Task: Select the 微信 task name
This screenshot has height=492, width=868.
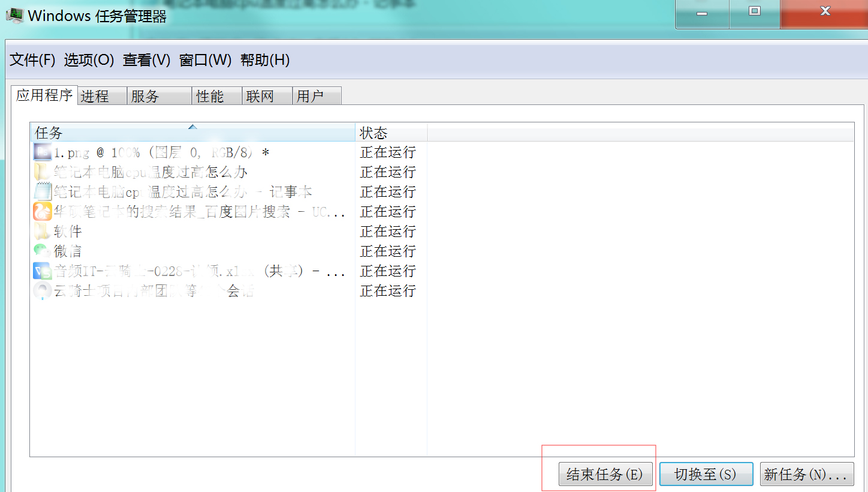Action: (68, 251)
